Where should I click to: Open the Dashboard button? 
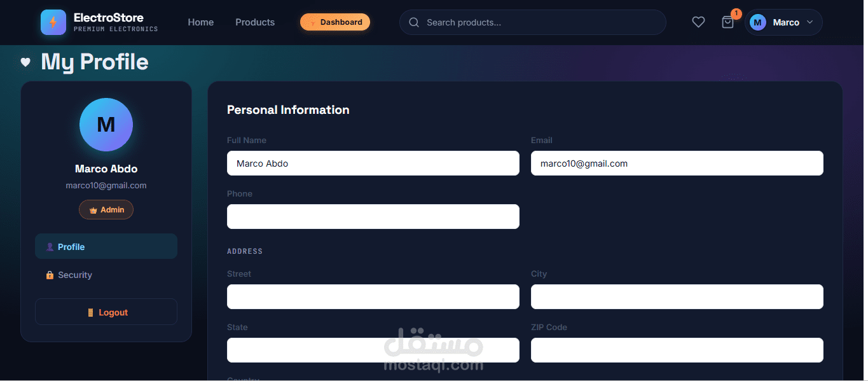point(335,22)
